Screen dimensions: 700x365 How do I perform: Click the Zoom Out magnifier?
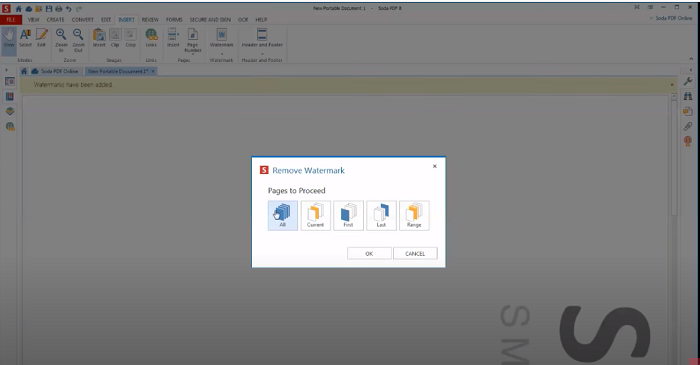click(x=78, y=40)
